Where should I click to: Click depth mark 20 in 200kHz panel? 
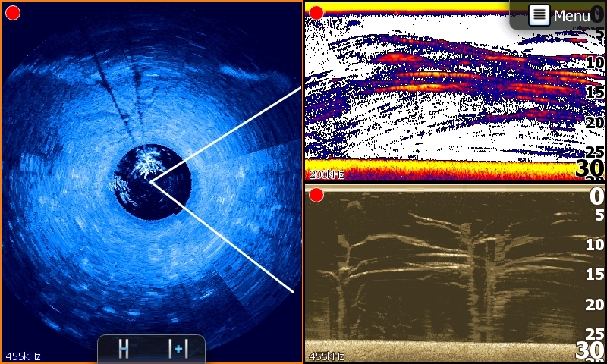[595, 122]
